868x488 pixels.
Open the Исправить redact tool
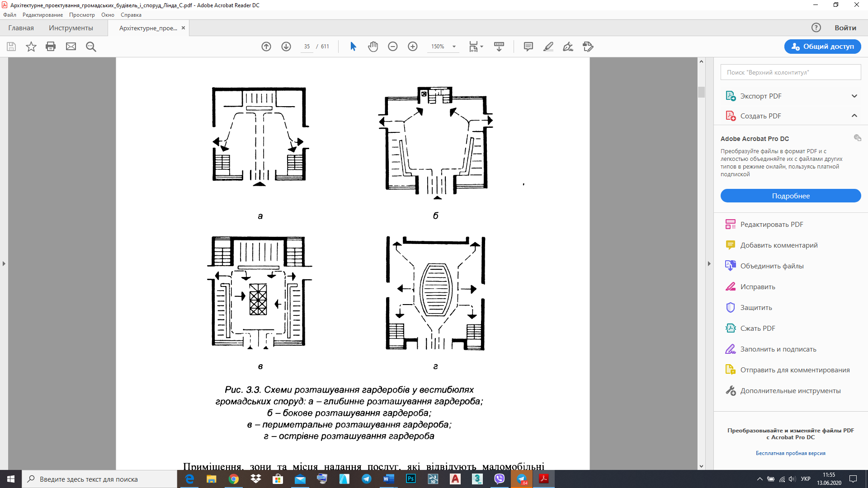tap(758, 287)
